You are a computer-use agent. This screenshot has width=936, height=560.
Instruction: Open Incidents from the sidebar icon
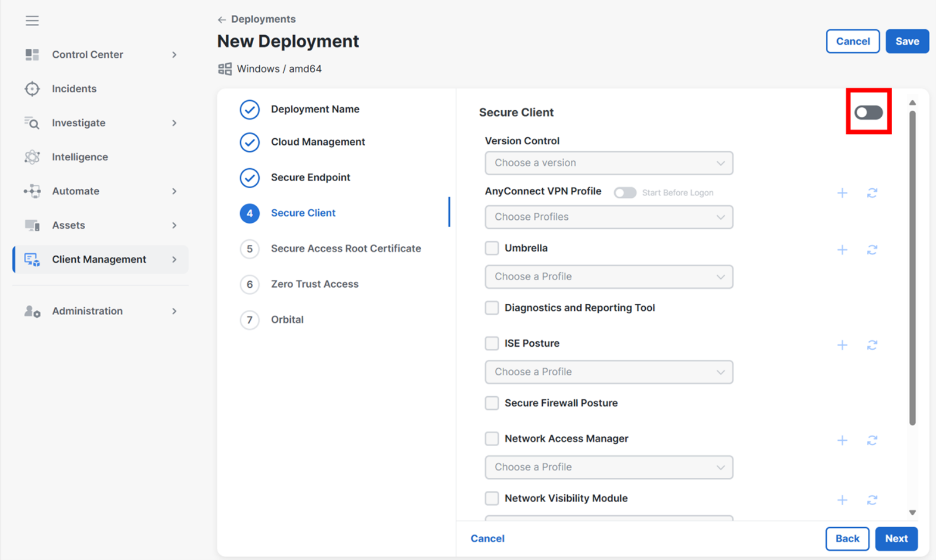coord(32,89)
